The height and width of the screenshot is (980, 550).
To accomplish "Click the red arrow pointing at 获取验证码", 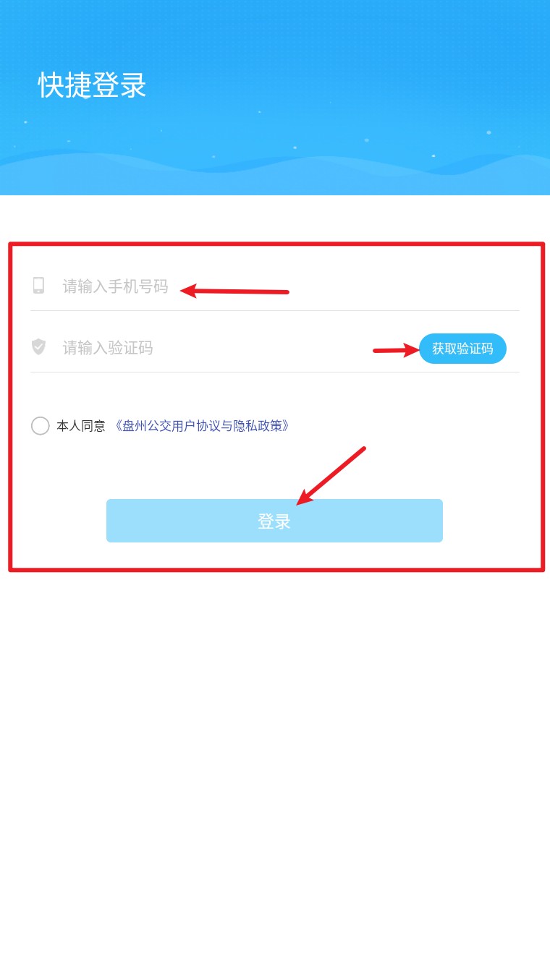I will coord(397,350).
